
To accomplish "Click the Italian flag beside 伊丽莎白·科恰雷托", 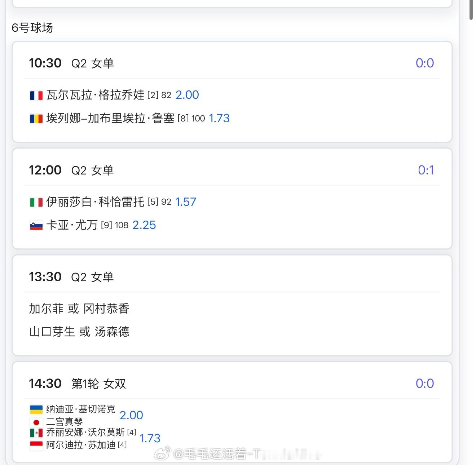I will pyautogui.click(x=36, y=202).
